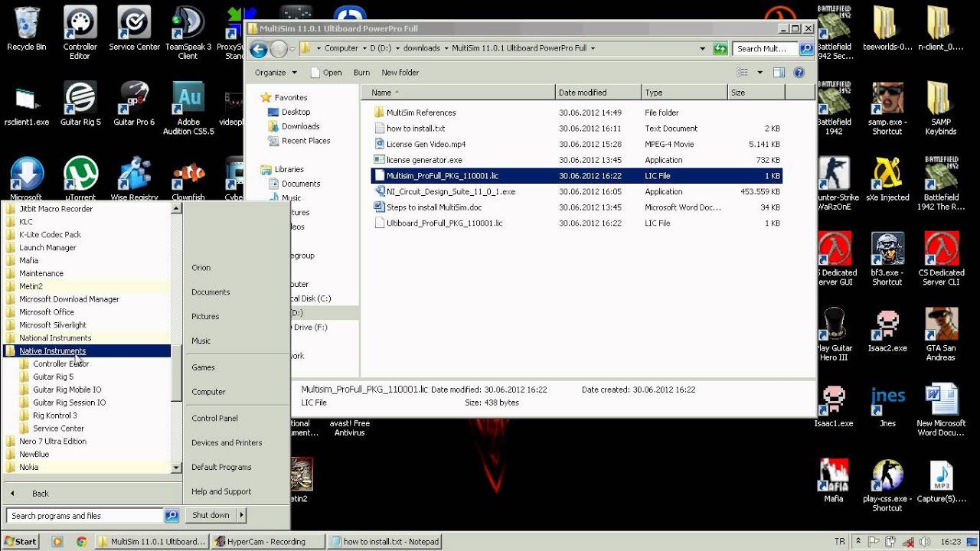980x551 pixels.
Task: Open CS Dedicated Server CLI icon
Action: pos(940,259)
